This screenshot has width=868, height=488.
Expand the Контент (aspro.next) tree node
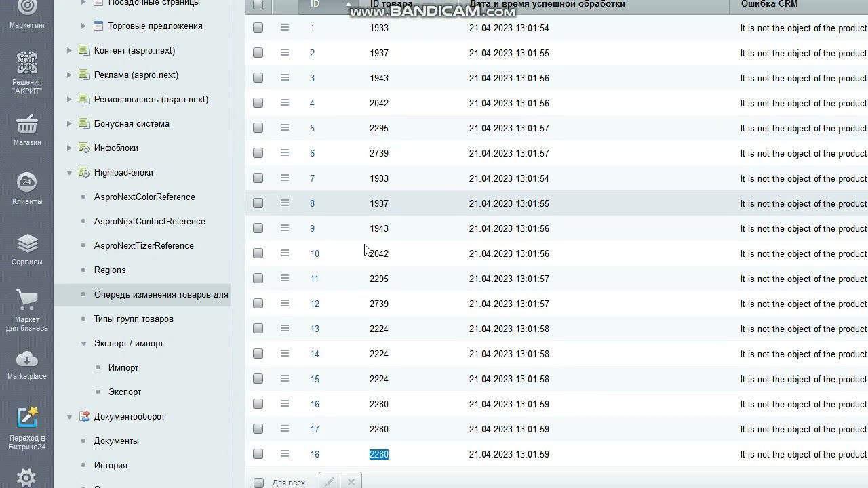[69, 50]
